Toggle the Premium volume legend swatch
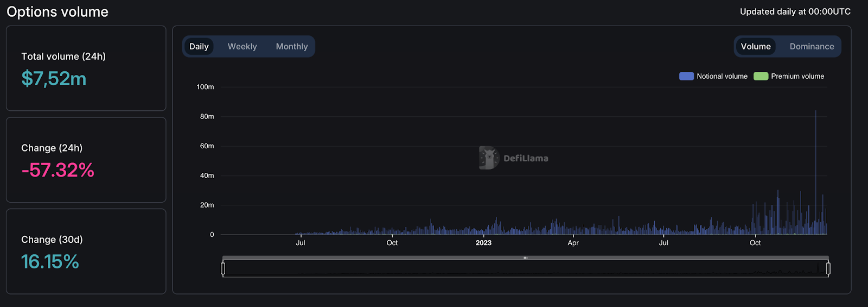Viewport: 868px width, 307px height. tap(761, 76)
